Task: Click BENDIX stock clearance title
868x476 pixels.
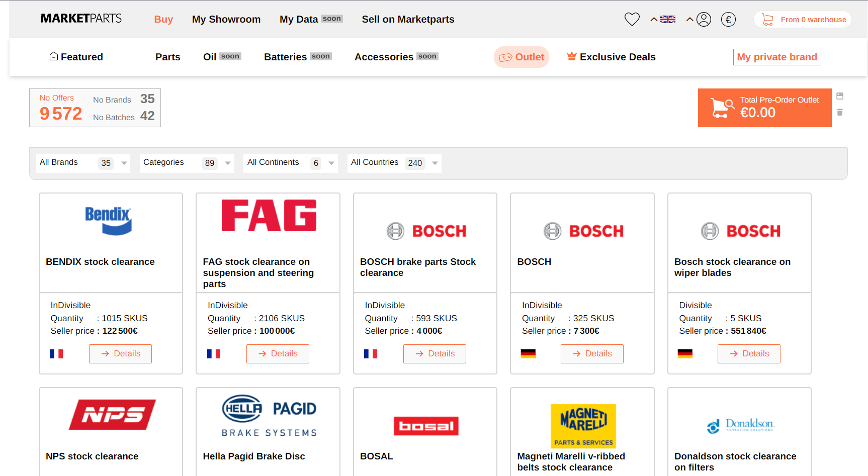Action: (x=100, y=262)
